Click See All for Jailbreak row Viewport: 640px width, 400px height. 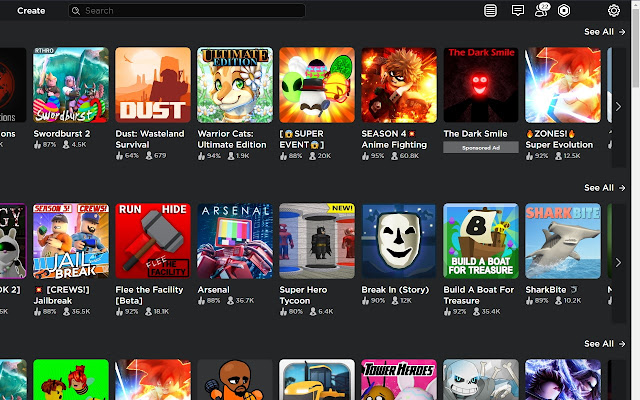point(604,188)
